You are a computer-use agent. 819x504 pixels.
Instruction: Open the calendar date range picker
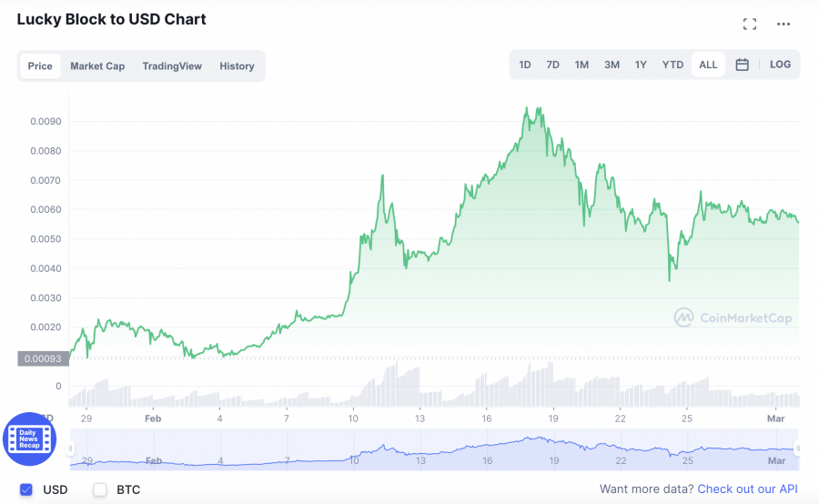coord(742,65)
